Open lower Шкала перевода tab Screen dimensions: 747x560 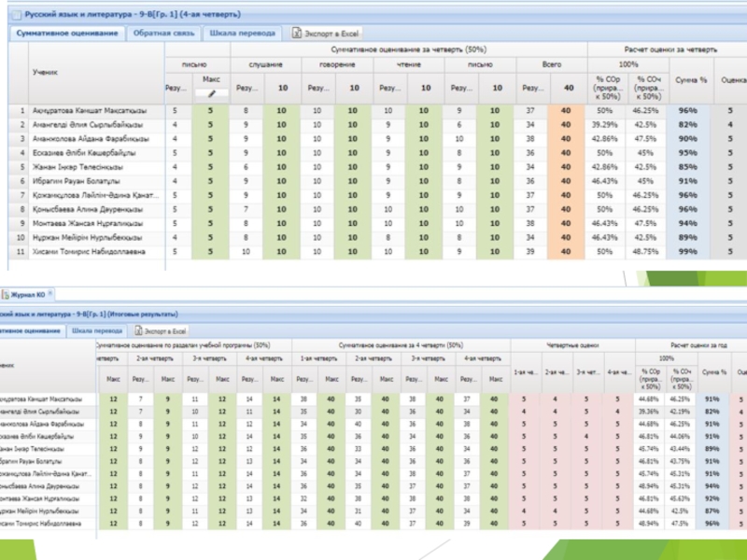(97, 330)
